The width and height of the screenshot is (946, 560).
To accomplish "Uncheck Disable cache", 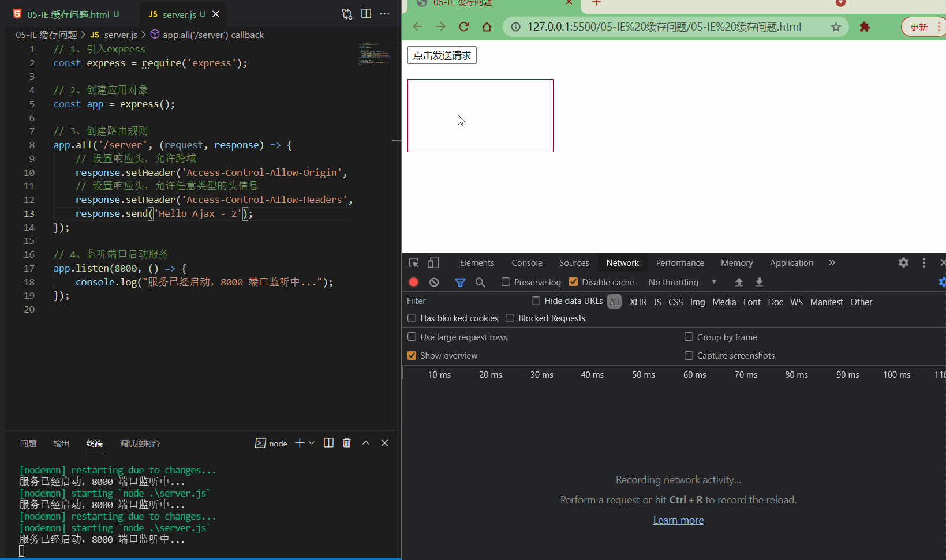I will tap(573, 282).
